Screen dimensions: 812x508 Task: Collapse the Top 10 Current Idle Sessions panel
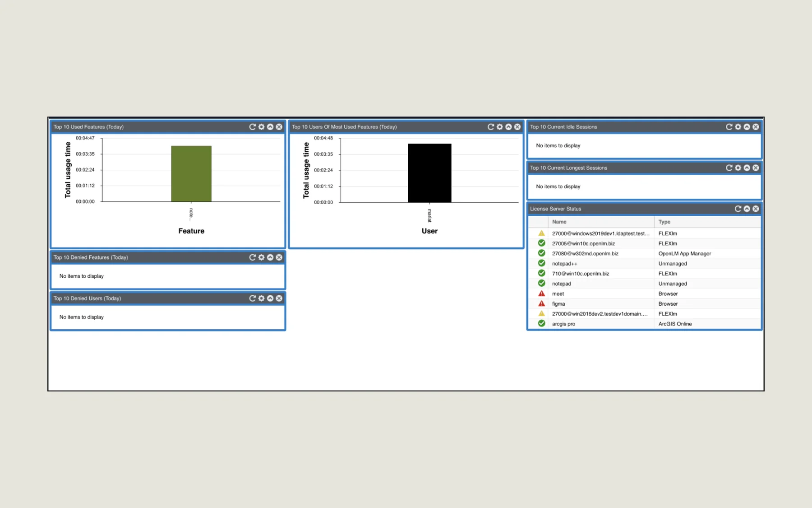(x=747, y=127)
